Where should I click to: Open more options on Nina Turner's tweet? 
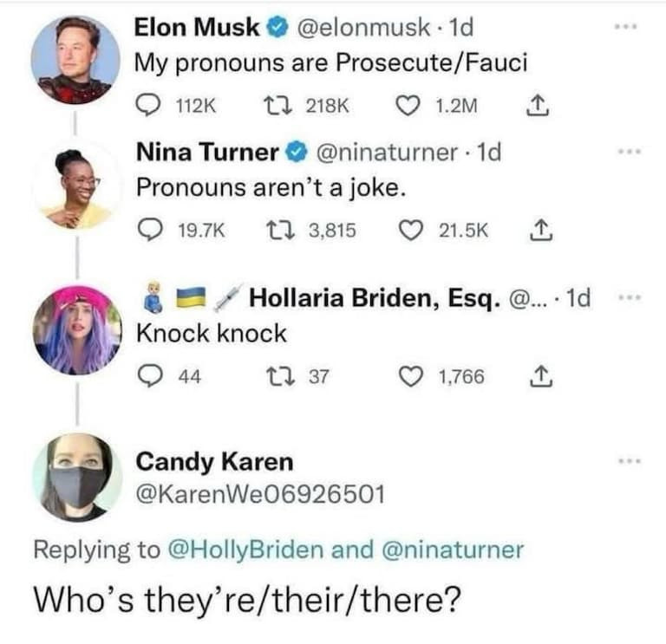(x=627, y=152)
